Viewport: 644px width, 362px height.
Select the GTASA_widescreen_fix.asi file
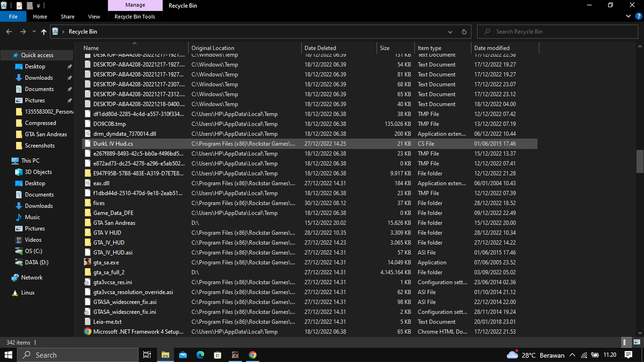(x=309, y=302)
